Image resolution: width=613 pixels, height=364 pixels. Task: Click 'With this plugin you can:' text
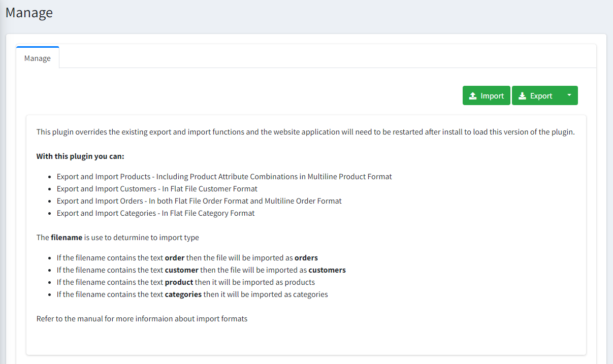[x=80, y=156]
